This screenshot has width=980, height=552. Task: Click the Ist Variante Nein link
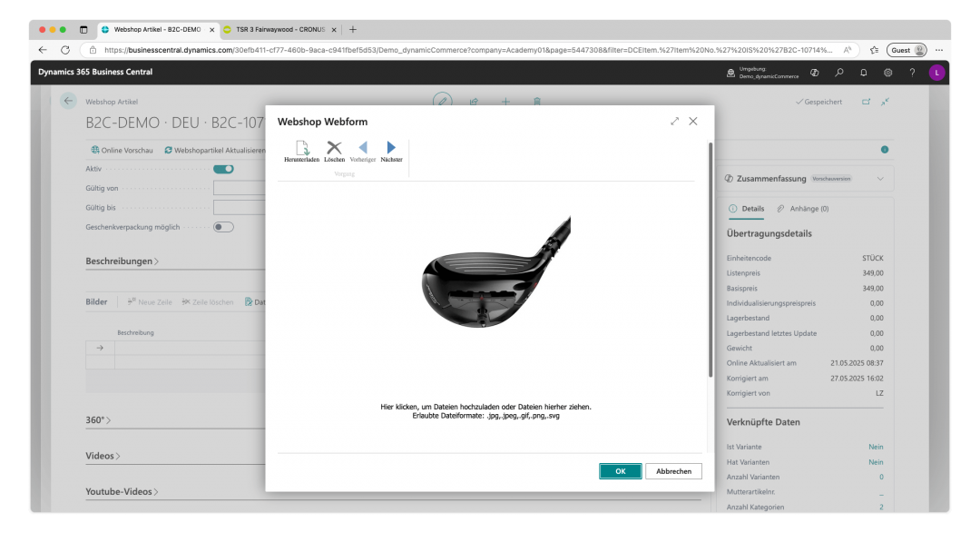[x=876, y=447]
